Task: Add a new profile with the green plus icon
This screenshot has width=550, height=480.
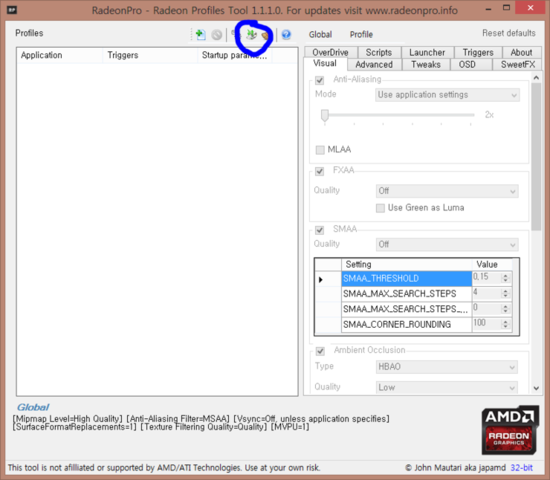Action: tap(200, 34)
